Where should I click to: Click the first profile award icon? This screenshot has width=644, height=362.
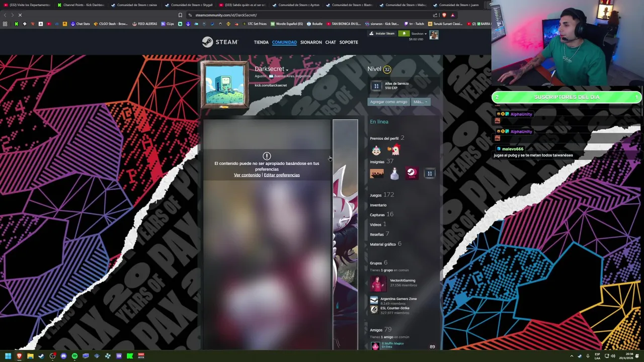[376, 150]
